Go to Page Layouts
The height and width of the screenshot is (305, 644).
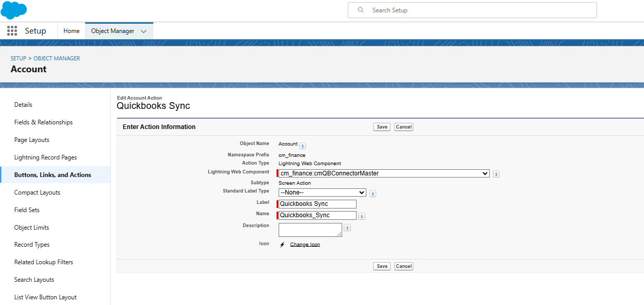pyautogui.click(x=32, y=140)
